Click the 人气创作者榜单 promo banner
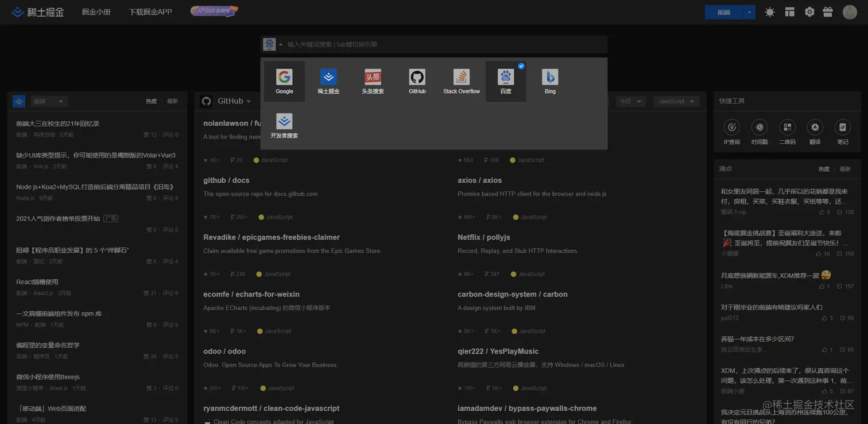Image resolution: width=868 pixels, height=424 pixels. pos(214,11)
